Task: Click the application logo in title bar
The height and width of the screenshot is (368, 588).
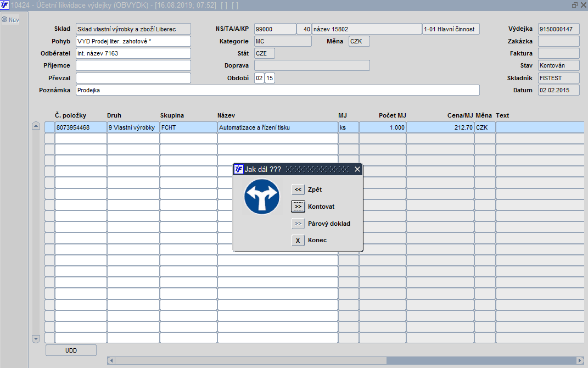Action: click(4, 5)
